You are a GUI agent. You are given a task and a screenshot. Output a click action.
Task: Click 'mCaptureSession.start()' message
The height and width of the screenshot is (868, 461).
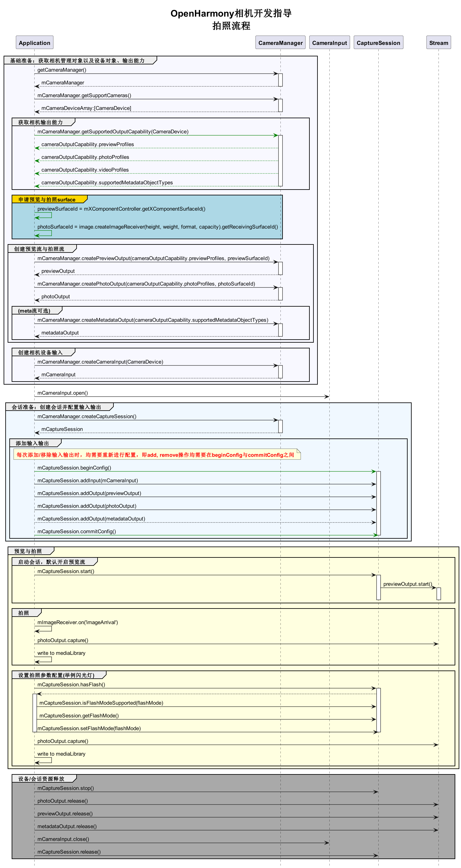(66, 572)
